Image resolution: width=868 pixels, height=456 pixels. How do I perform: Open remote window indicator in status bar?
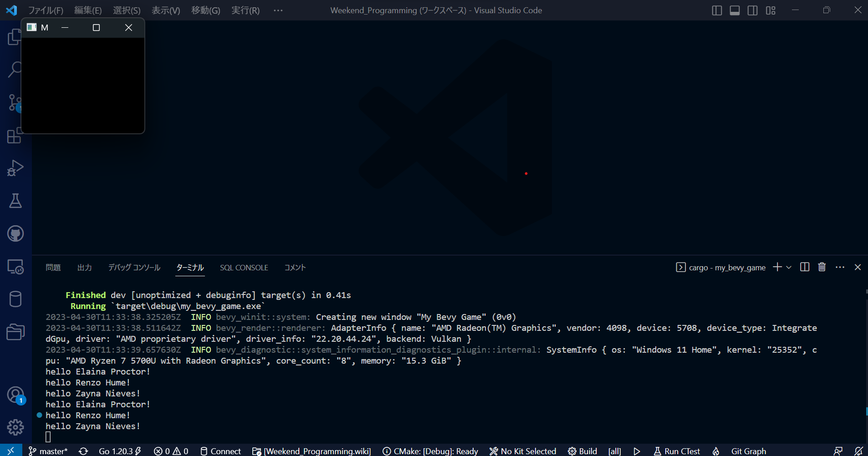[10, 451]
